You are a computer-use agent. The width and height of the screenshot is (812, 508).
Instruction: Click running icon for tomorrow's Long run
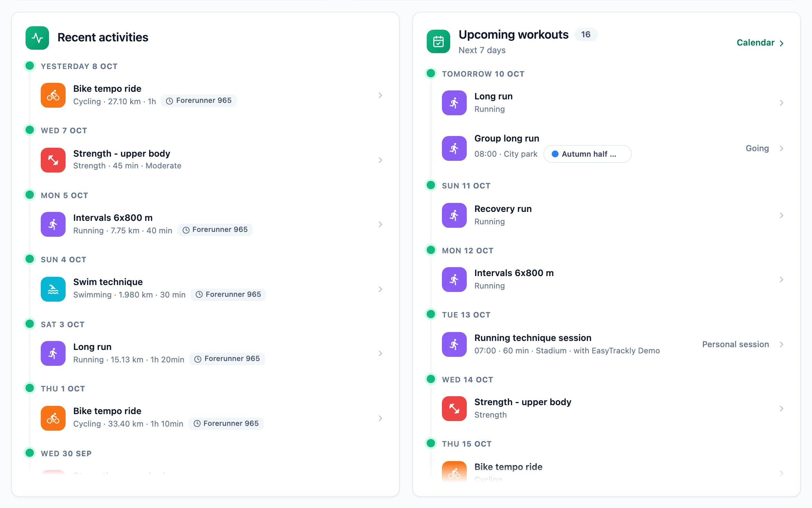tap(454, 103)
